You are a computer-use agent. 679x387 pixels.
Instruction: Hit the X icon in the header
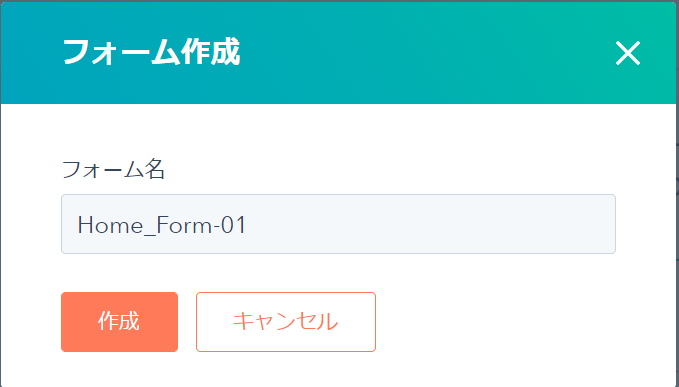pos(628,53)
